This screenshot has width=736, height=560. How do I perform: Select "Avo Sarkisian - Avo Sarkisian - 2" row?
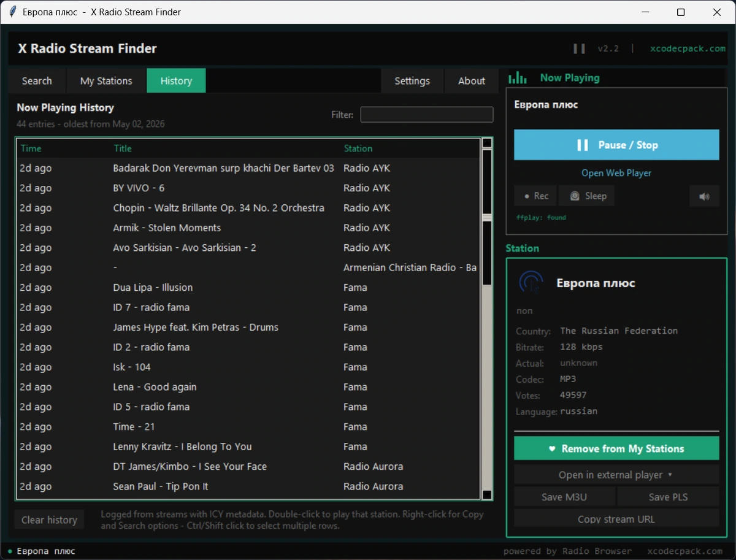click(x=248, y=248)
